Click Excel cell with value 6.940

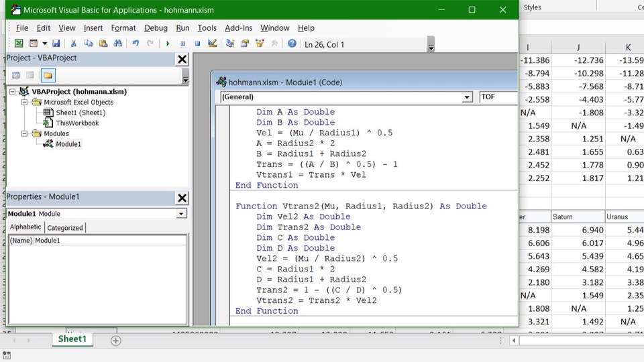(578, 230)
